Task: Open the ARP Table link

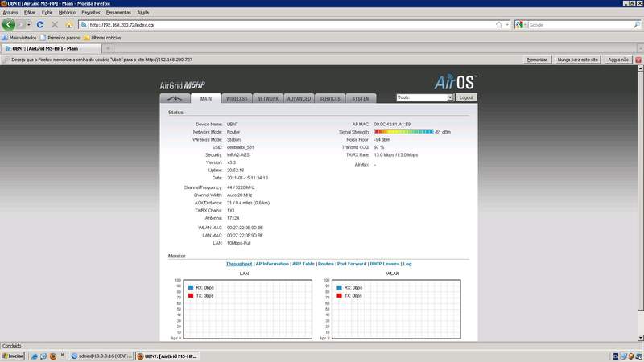Action: (303, 264)
